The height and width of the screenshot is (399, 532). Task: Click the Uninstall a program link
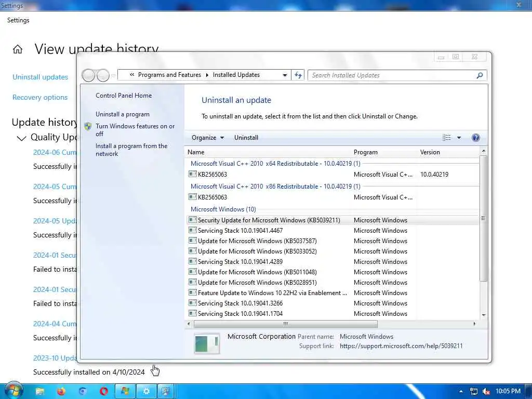point(123,114)
